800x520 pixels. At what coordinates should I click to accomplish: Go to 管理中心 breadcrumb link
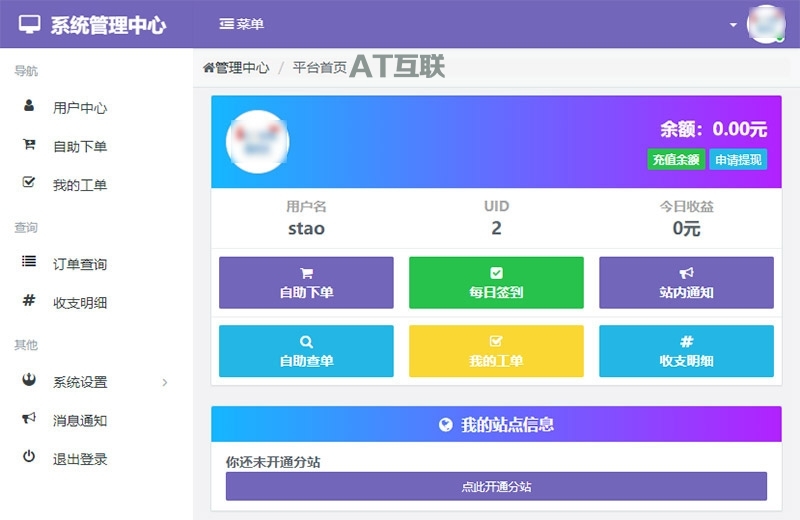[236, 67]
